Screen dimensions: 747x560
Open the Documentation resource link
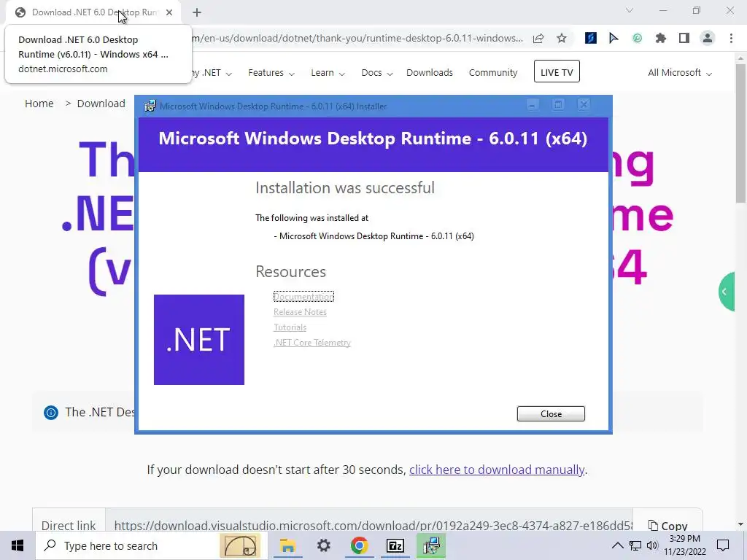303,297
